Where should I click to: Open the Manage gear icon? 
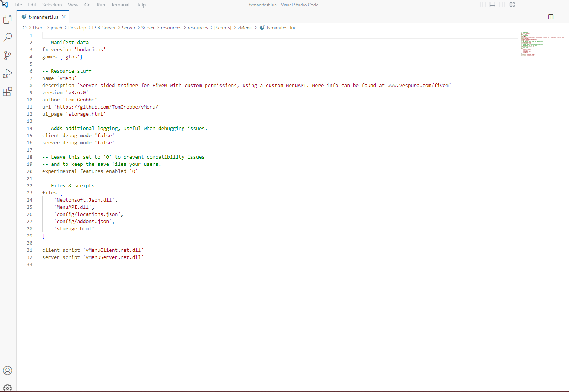click(8, 388)
